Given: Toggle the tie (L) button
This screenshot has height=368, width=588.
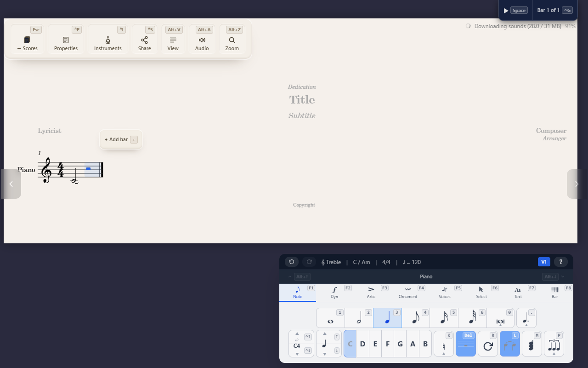Looking at the screenshot, I should tap(510, 344).
